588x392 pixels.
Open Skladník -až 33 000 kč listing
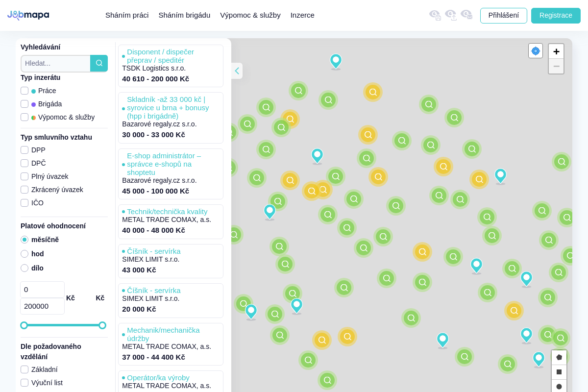click(168, 108)
